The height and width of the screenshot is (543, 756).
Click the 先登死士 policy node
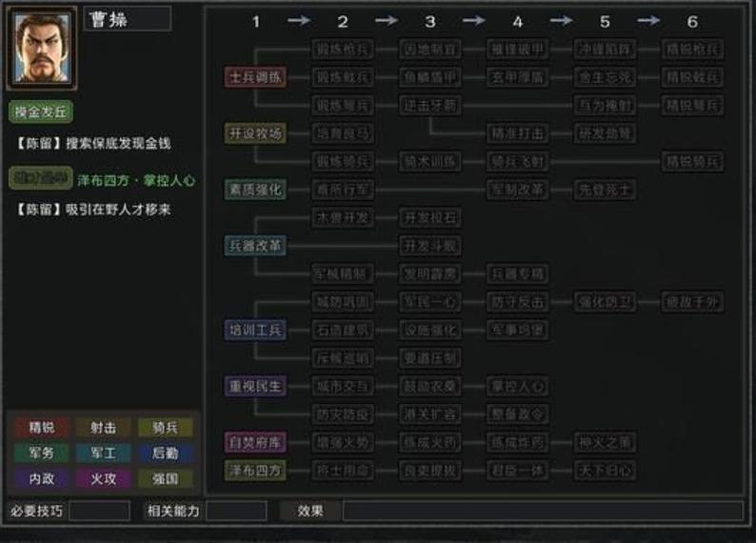pos(605,190)
